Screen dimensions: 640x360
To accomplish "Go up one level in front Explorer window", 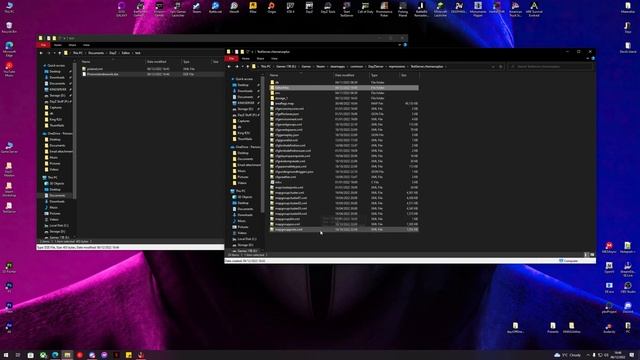I will [248, 67].
